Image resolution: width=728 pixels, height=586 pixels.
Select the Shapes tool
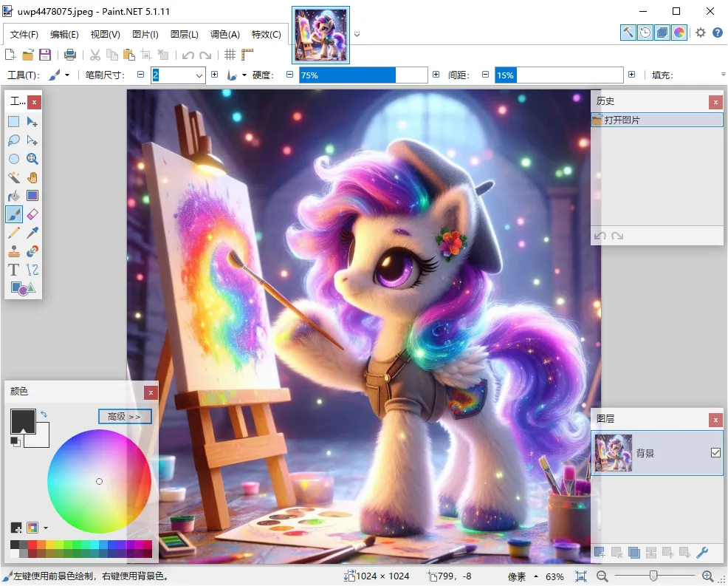23,288
